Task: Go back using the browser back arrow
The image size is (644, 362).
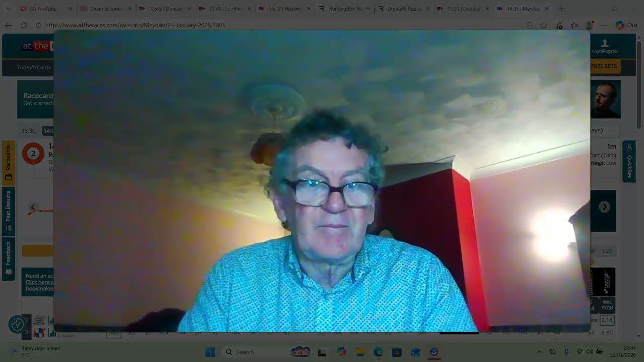Action: pyautogui.click(x=8, y=25)
